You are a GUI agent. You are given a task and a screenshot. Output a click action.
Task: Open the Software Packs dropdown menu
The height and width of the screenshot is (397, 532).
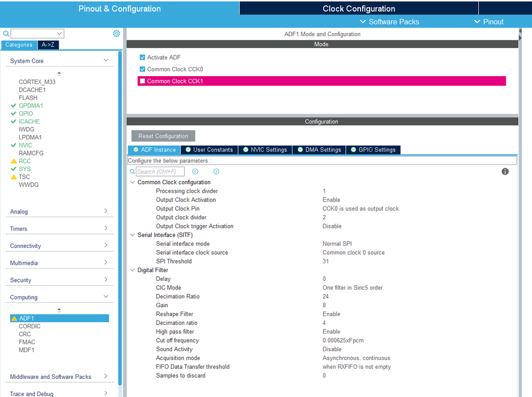[389, 22]
